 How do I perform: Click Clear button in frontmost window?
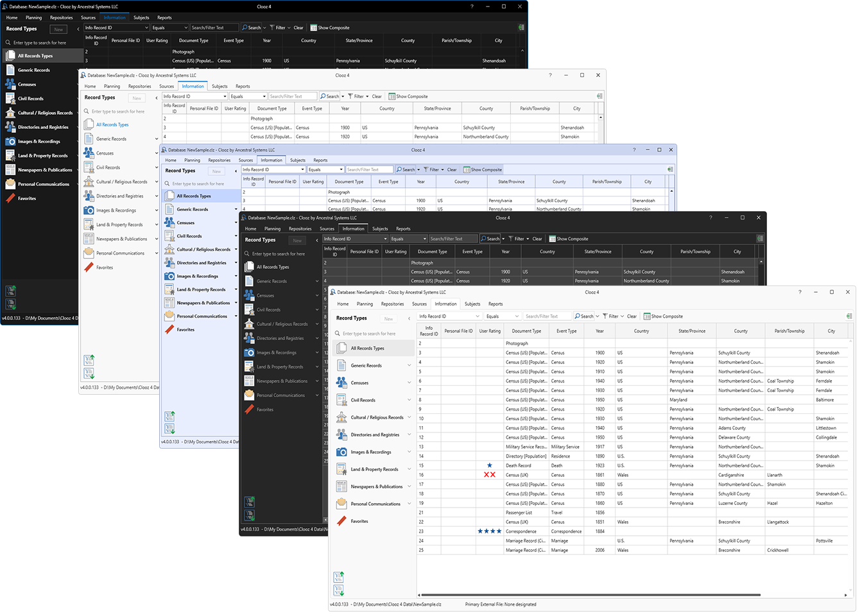[632, 316]
